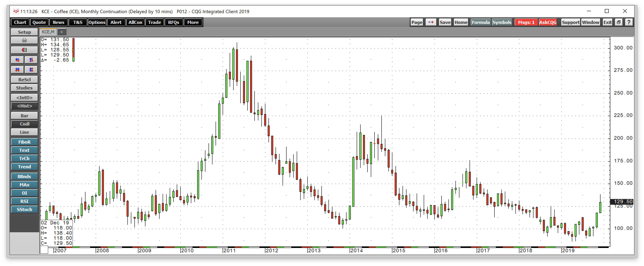The image size is (644, 266).
Task: Open the News menu
Action: 58,22
